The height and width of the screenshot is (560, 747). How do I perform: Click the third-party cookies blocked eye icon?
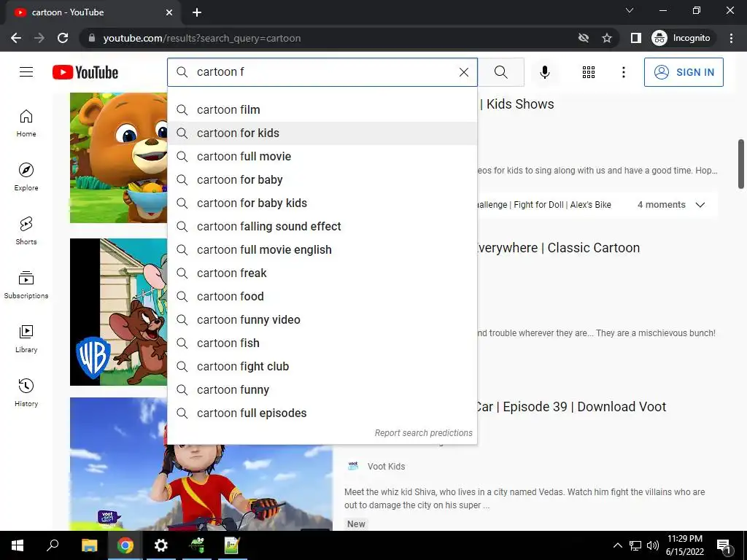583,38
